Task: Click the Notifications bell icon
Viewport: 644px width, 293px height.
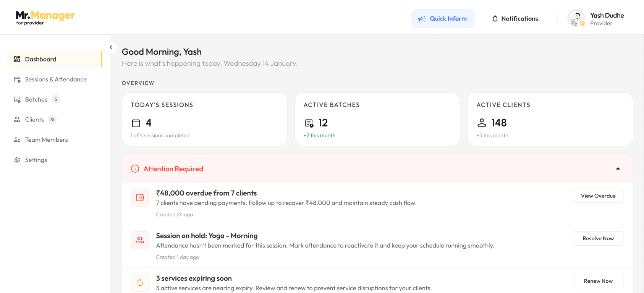Action: click(x=495, y=19)
